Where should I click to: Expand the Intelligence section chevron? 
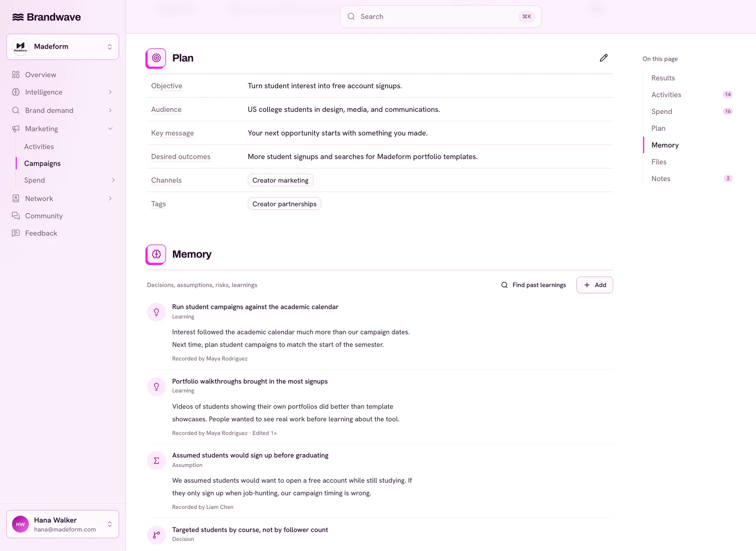pos(110,92)
